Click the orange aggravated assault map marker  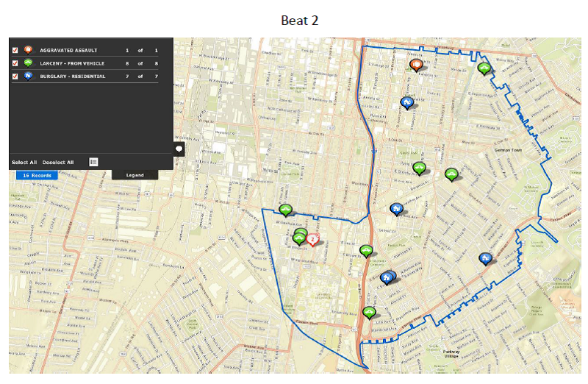(415, 65)
